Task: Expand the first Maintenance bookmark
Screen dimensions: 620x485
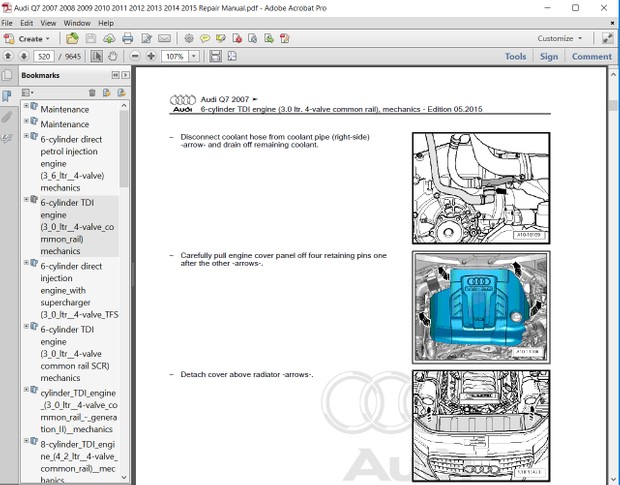Action: [x=26, y=106]
